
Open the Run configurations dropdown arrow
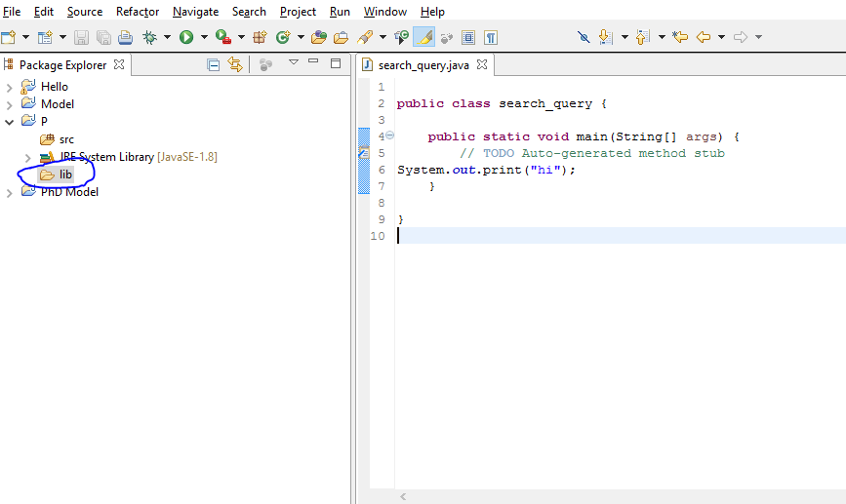coord(204,37)
